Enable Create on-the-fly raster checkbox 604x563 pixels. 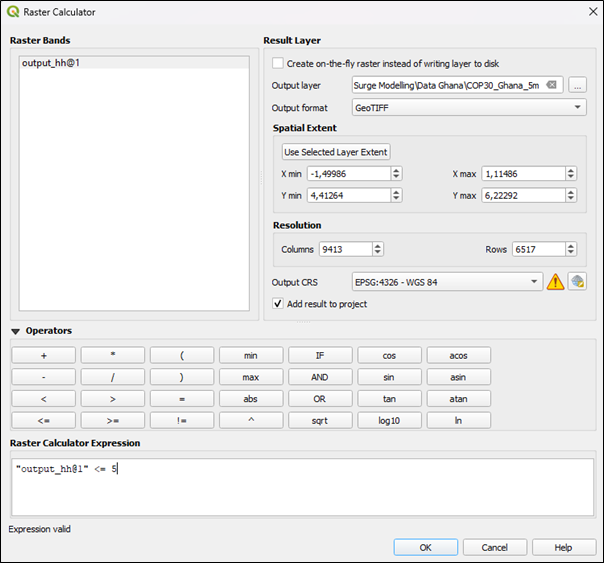tap(278, 63)
